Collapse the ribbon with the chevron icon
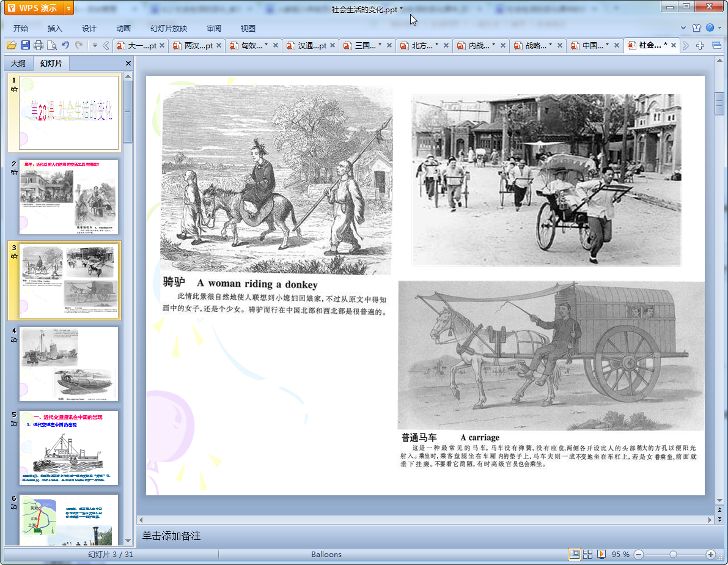Viewport: 728px width, 565px height. pyautogui.click(x=683, y=28)
